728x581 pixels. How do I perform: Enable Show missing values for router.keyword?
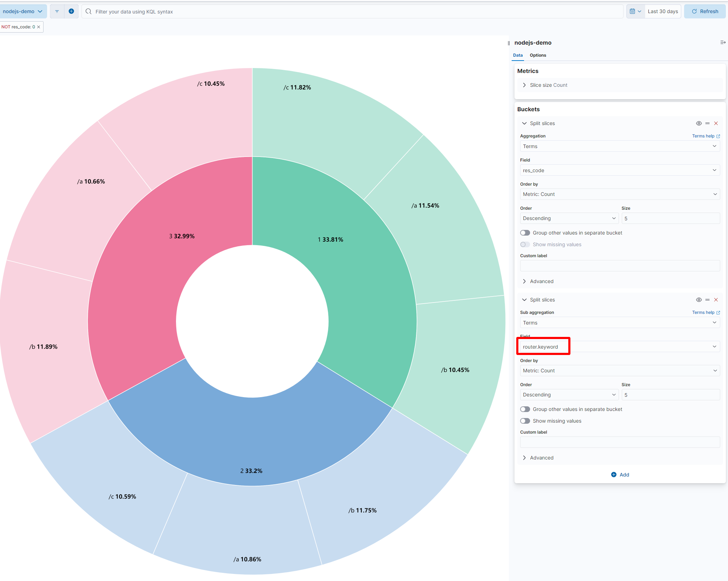coord(525,421)
